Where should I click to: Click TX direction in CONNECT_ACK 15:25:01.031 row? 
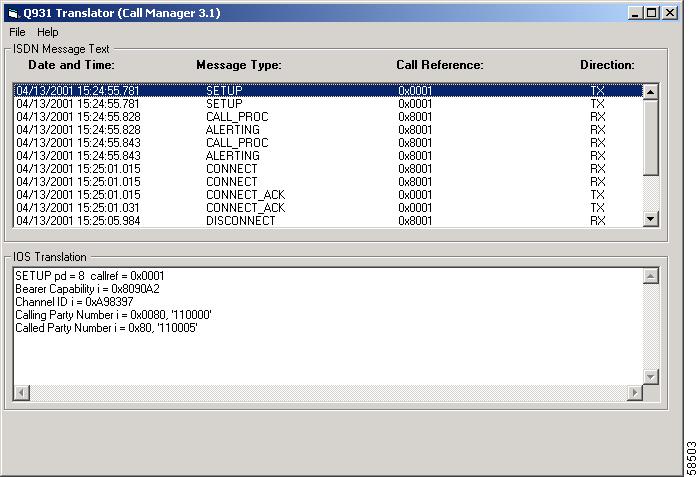(598, 208)
